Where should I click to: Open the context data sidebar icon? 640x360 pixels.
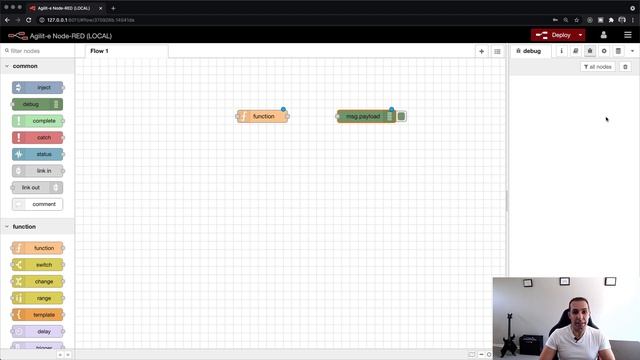tap(618, 51)
